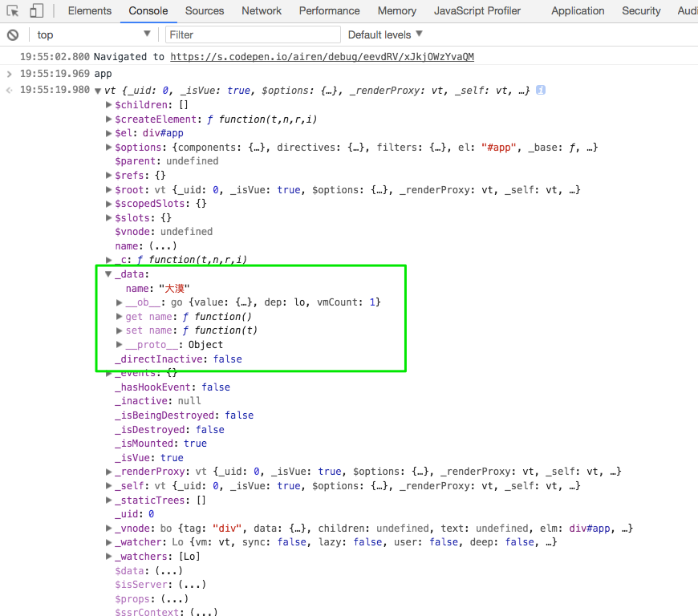Click the $parent: undefined row
698x616 pixels.
167,161
